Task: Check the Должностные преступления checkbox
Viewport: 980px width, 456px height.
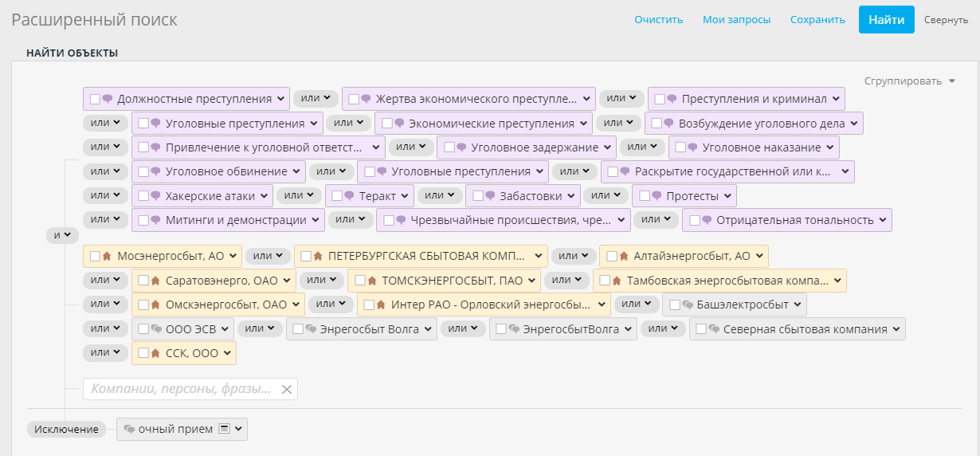Action: click(x=95, y=99)
